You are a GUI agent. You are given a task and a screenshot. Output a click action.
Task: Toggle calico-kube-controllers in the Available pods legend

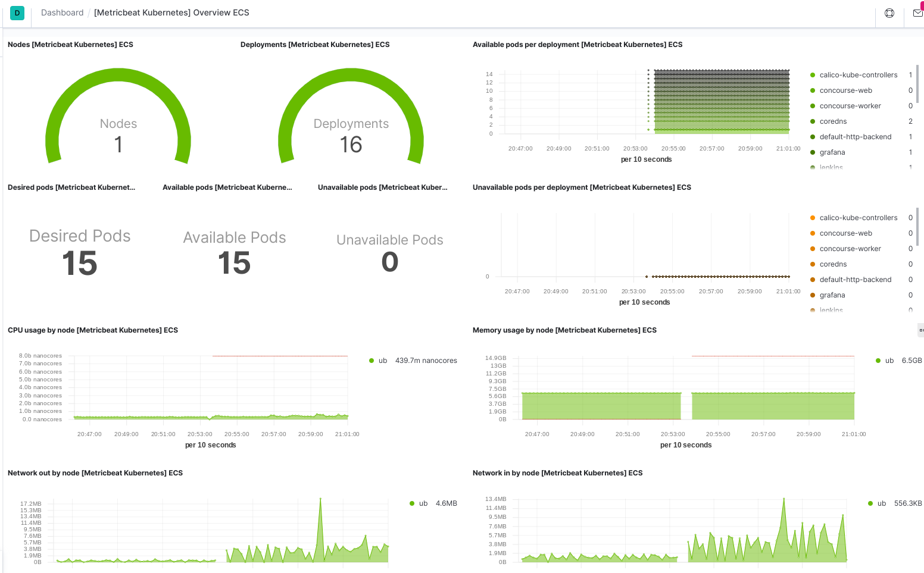(x=858, y=75)
